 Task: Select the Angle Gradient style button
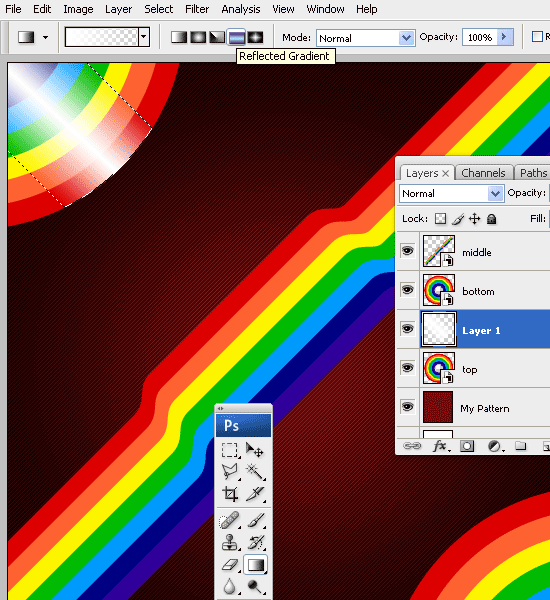(217, 38)
